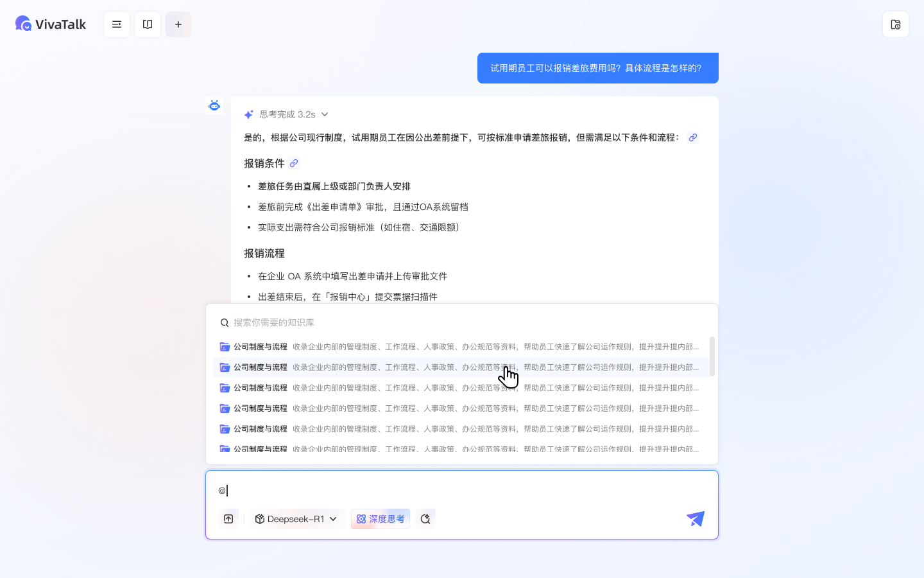Open the link icon after the first answer sentence
924x578 pixels.
point(692,137)
